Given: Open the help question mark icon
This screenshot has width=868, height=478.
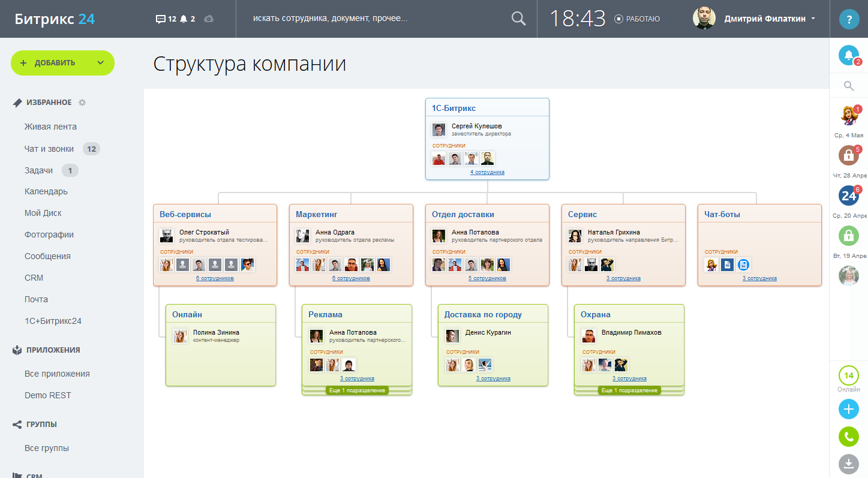Looking at the screenshot, I should 849,19.
